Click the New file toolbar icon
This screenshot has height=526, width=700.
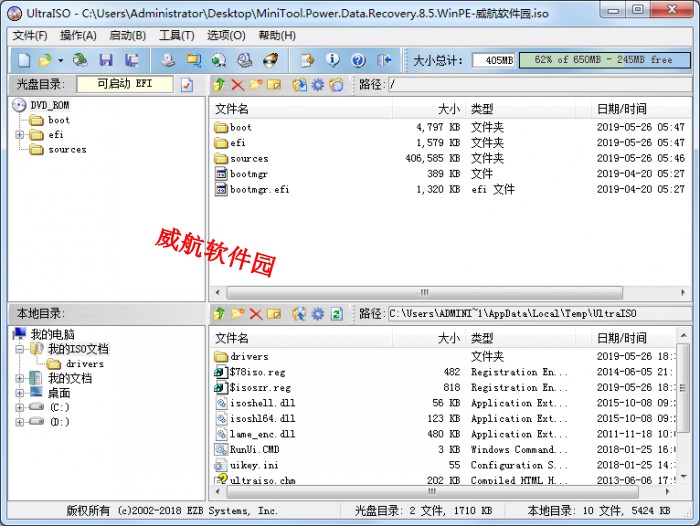pos(24,60)
